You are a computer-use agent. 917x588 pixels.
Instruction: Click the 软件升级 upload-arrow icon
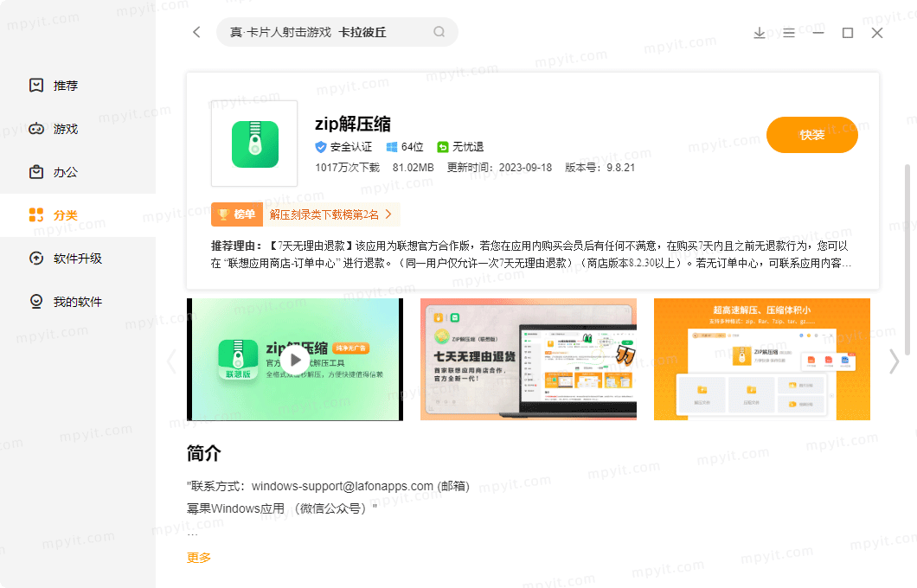(x=36, y=259)
